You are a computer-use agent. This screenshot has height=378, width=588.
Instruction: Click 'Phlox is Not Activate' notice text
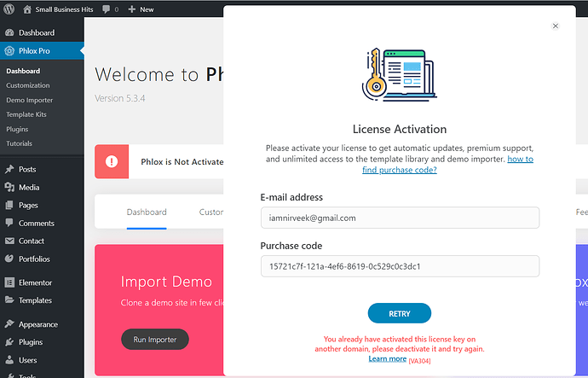click(x=182, y=162)
